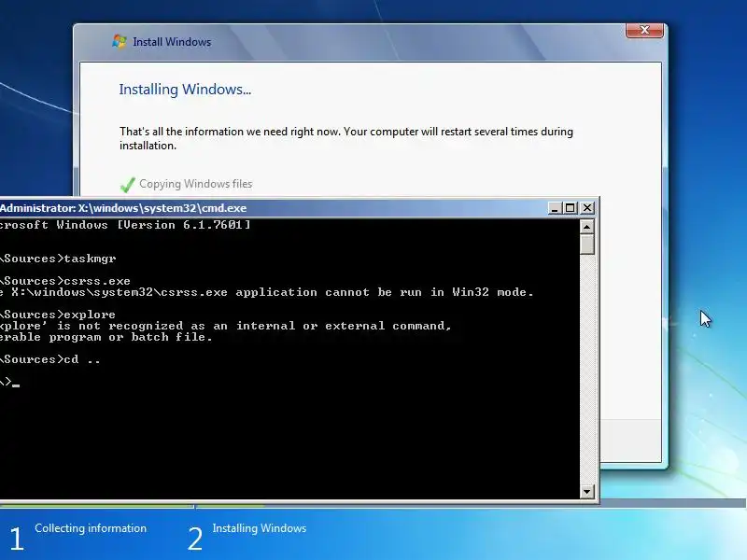Click the 'Installing Windows...' heading

coord(185,90)
